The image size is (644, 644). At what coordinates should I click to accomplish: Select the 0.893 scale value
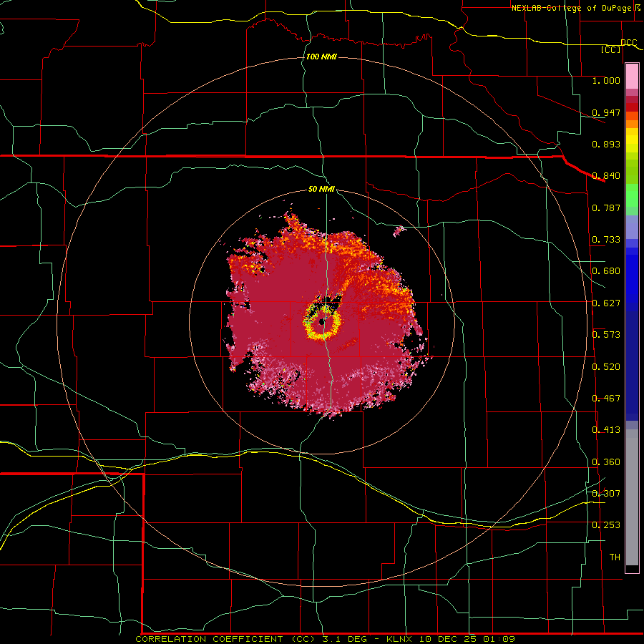pos(606,144)
